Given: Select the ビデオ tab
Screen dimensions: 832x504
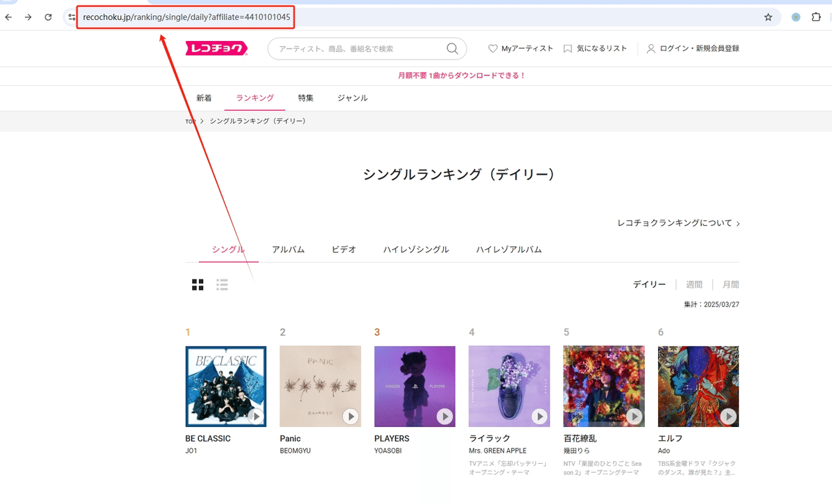Looking at the screenshot, I should click(x=344, y=249).
